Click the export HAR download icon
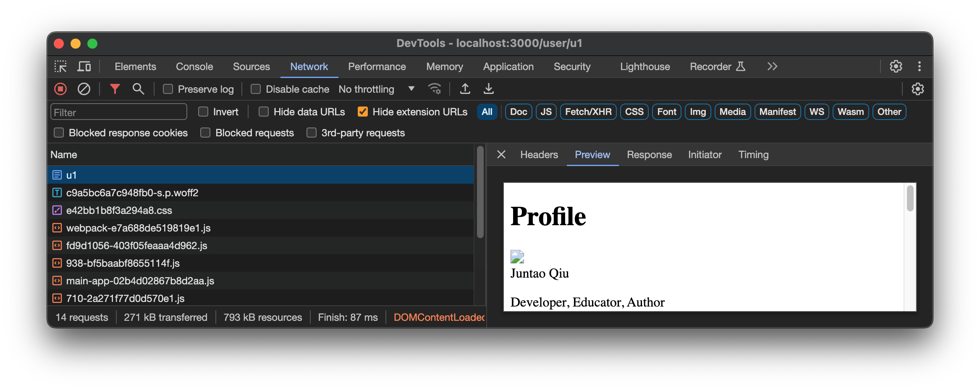 pyautogui.click(x=488, y=89)
